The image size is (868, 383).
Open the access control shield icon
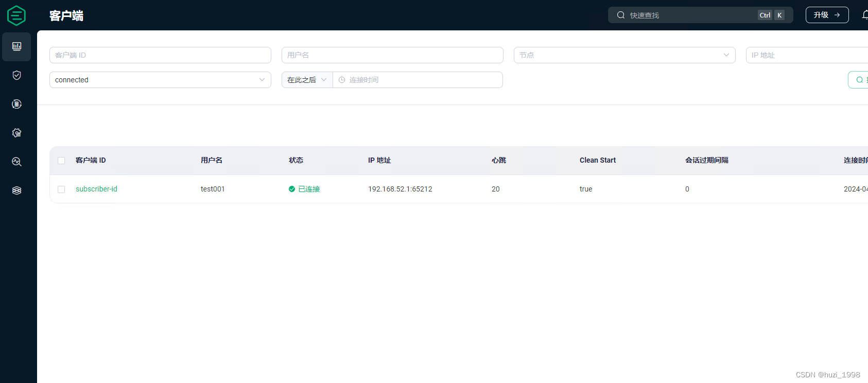pyautogui.click(x=16, y=75)
